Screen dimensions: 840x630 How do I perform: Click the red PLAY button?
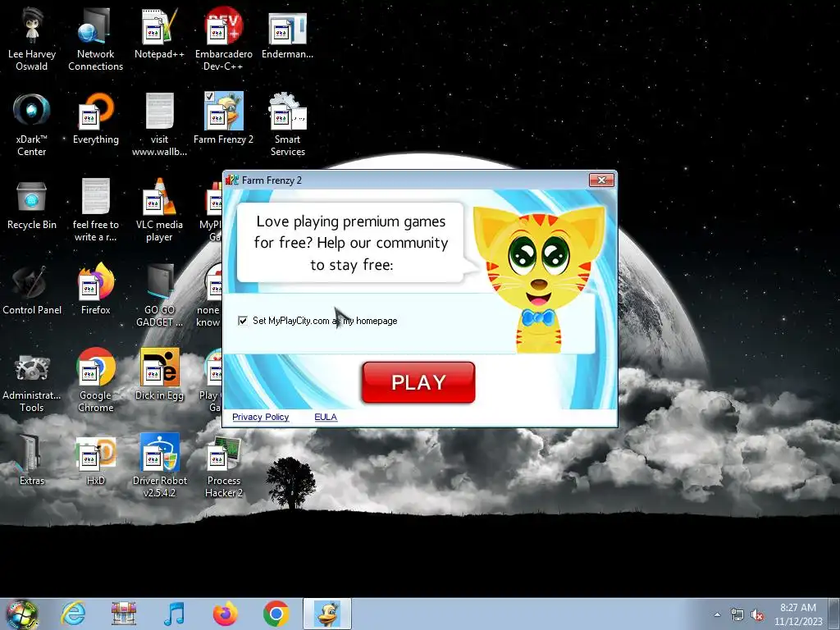click(418, 382)
